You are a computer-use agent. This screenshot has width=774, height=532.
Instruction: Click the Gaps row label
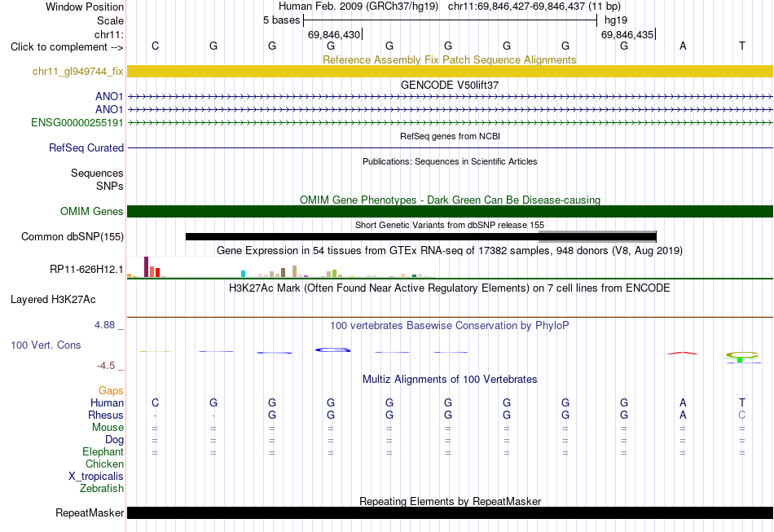[x=111, y=391]
